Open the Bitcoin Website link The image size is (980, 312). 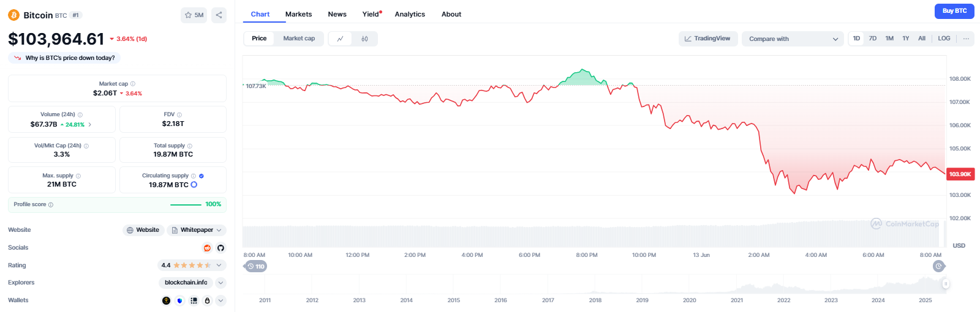(143, 230)
